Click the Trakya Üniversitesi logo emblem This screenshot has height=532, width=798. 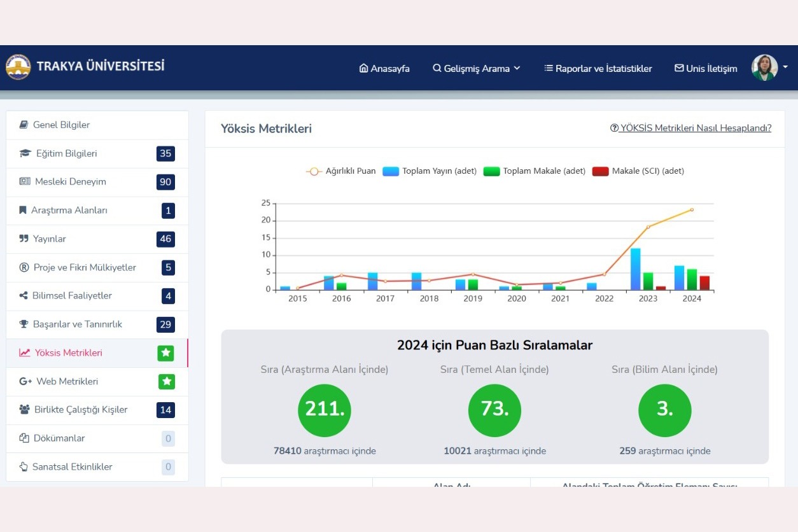(x=18, y=67)
